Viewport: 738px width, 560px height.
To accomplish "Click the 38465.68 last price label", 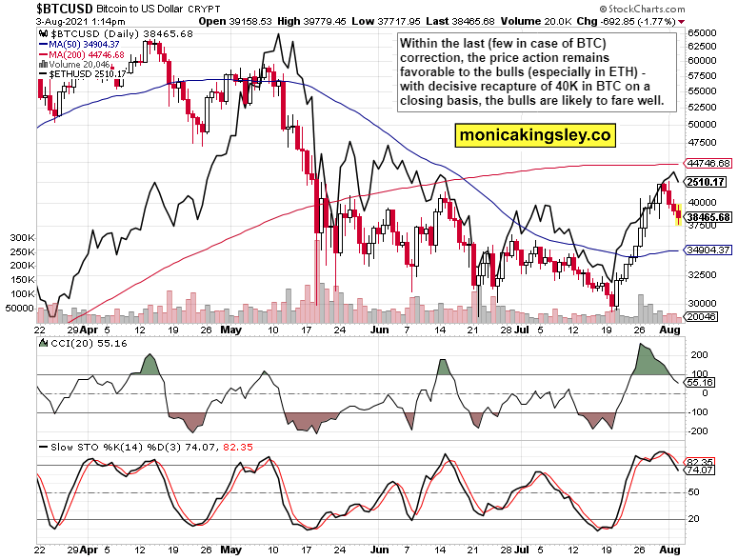I will point(708,217).
